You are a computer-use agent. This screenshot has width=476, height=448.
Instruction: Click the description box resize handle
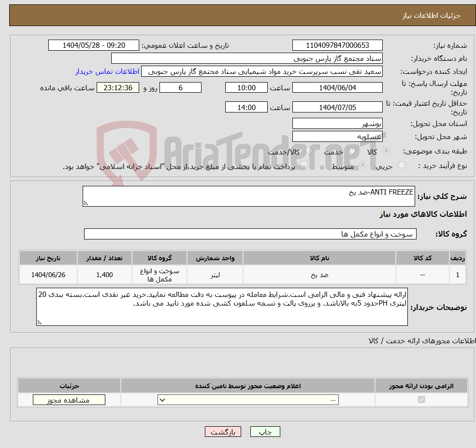86,204
